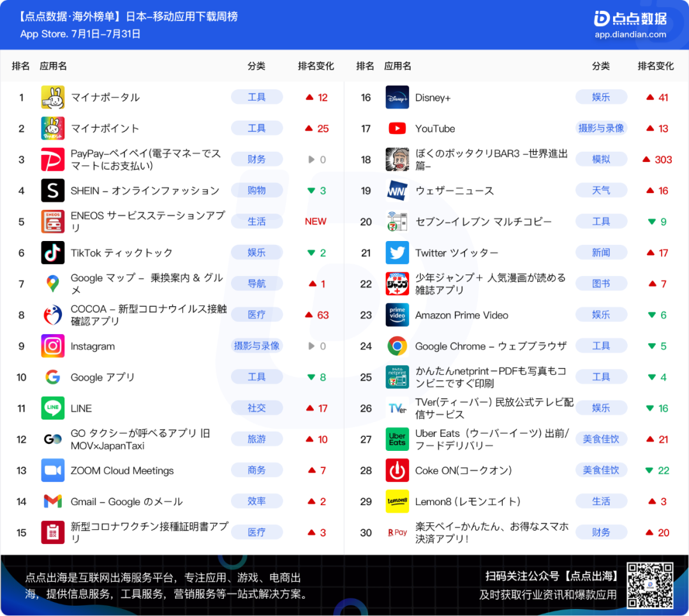The width and height of the screenshot is (689, 616).
Task: Click the ENEOS service station app icon
Action: point(53,221)
